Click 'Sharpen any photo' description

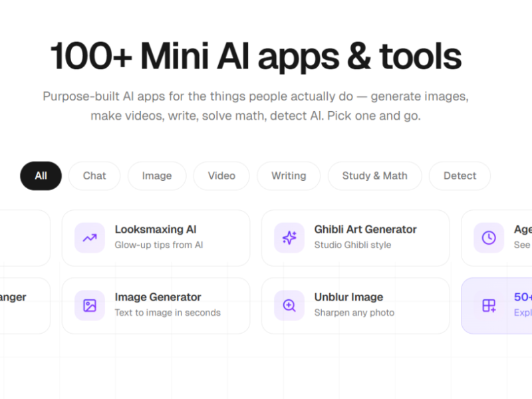click(x=354, y=313)
